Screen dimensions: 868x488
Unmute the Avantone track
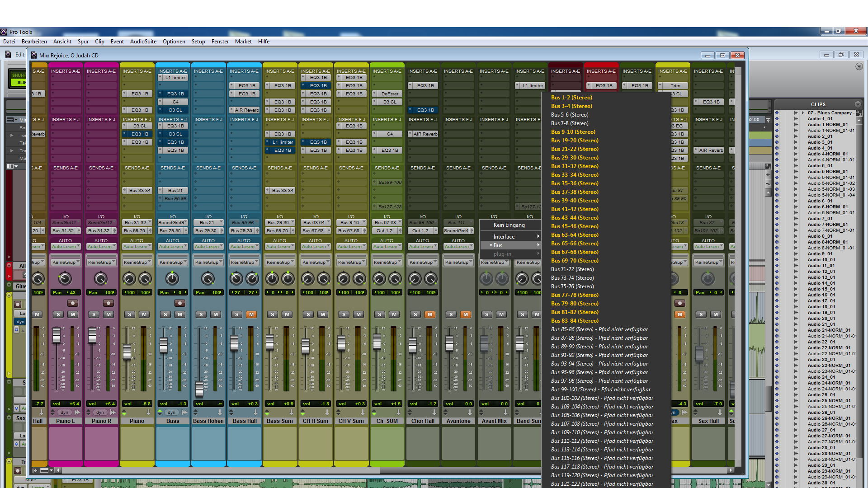[x=465, y=314]
